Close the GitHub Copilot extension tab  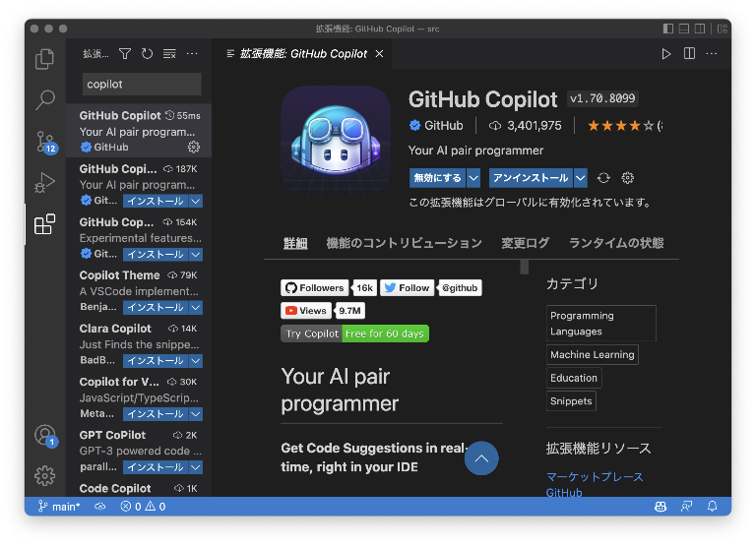tap(379, 53)
